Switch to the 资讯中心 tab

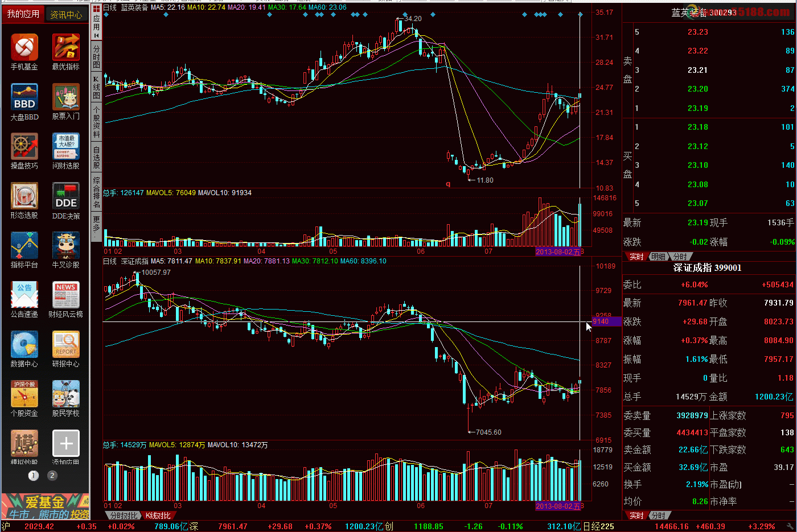tap(66, 14)
